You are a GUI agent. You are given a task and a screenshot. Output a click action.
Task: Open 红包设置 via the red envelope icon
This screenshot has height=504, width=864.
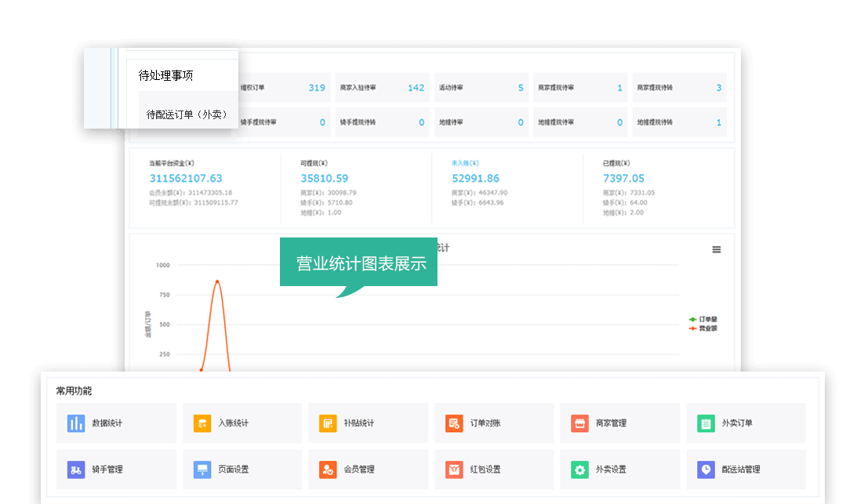click(454, 470)
